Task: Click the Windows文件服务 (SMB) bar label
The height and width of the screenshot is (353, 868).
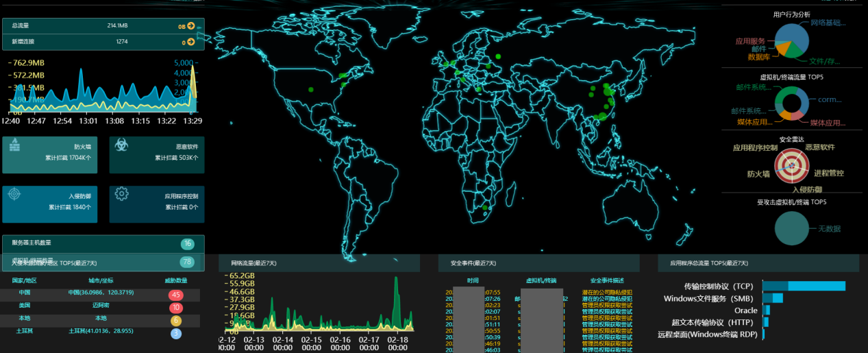Action: pyautogui.click(x=708, y=298)
